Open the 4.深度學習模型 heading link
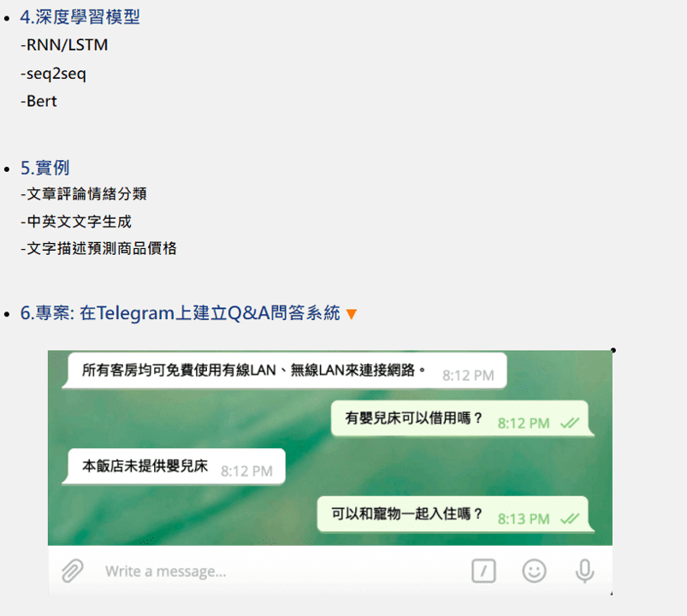Screen dimensions: 687x616 click(x=80, y=17)
